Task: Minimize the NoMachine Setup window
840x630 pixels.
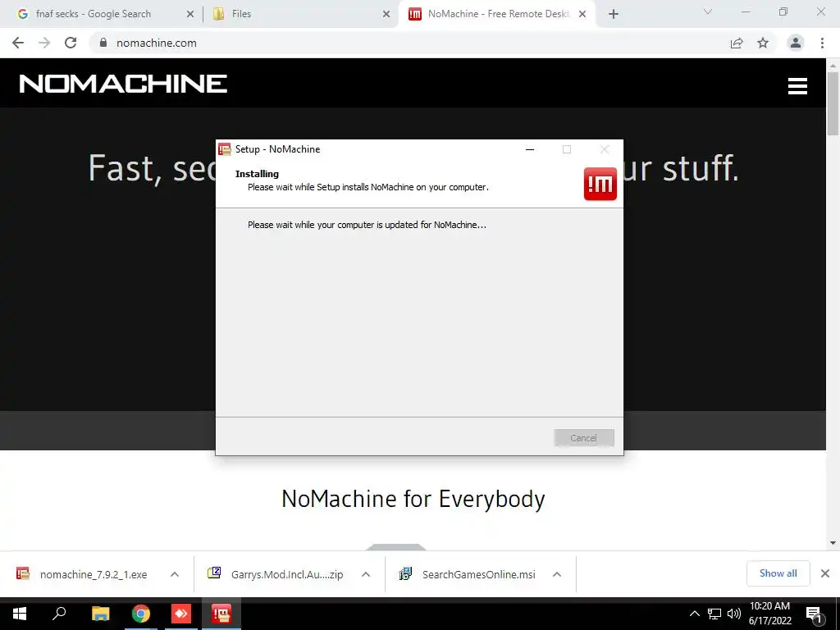Action: 530,149
